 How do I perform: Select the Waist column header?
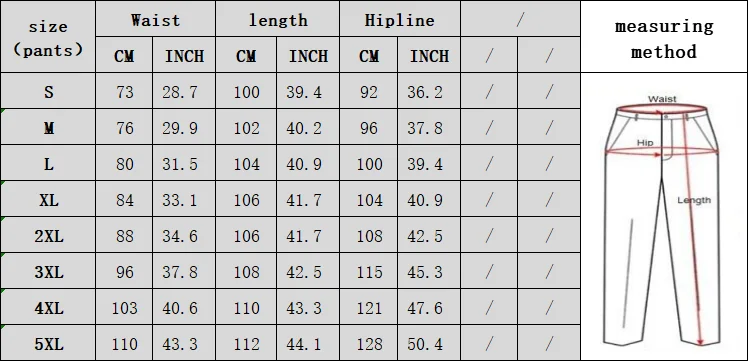point(156,19)
